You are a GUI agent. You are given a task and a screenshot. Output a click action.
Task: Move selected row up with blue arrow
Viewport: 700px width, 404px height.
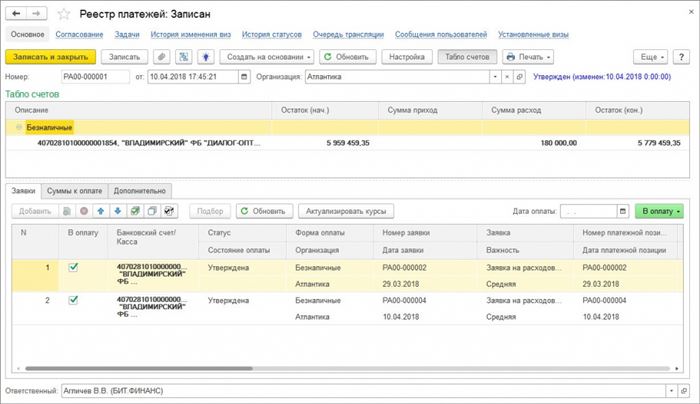click(101, 211)
